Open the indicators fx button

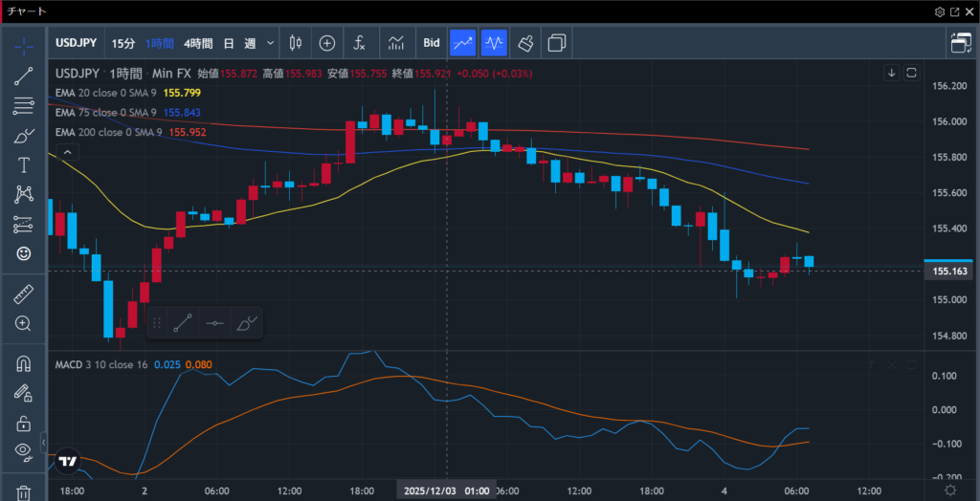[x=360, y=43]
